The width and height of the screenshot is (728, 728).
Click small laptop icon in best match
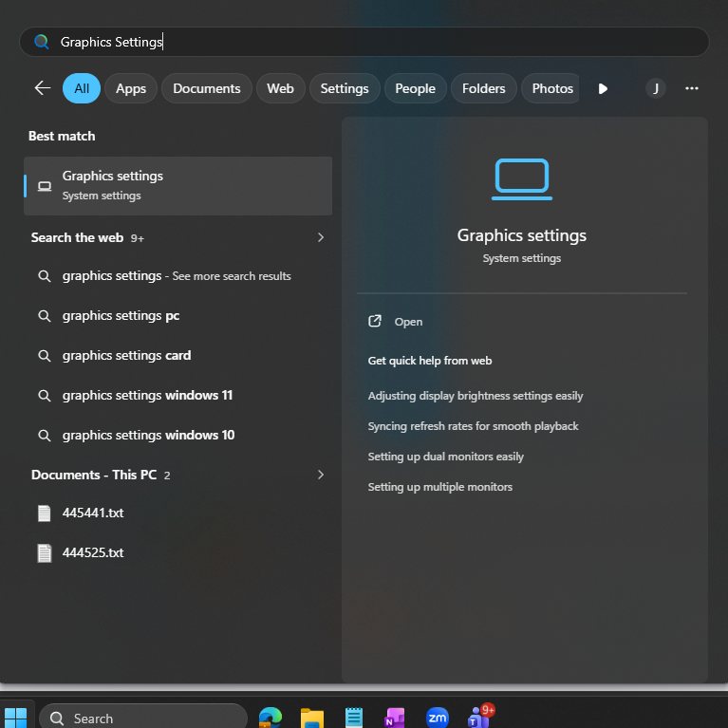[45, 186]
